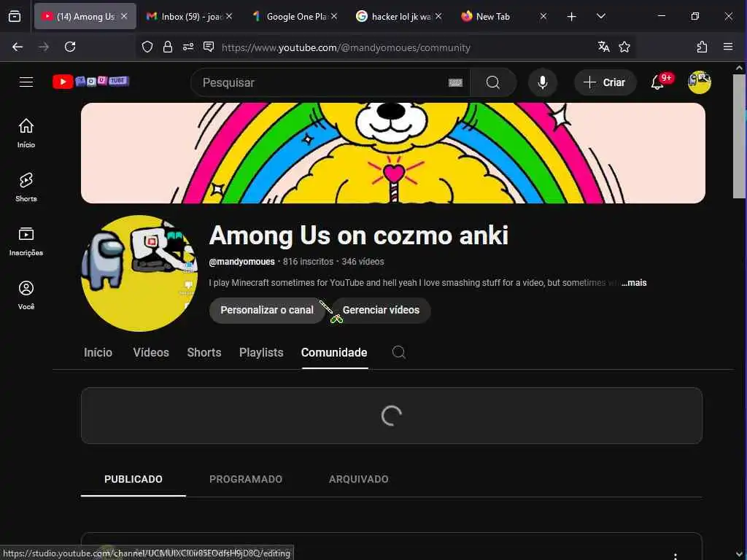Viewport: 747px width, 560px height.
Task: Open the site permissions icon
Action: [188, 47]
